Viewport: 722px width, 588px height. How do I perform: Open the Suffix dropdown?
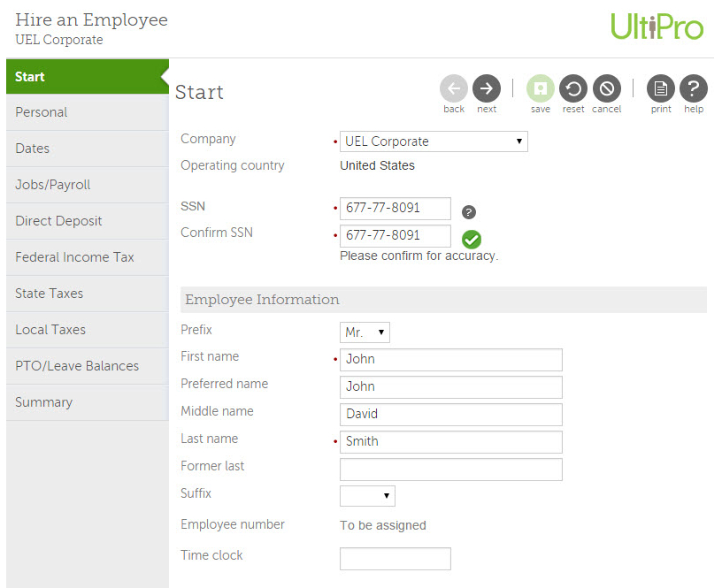(367, 496)
